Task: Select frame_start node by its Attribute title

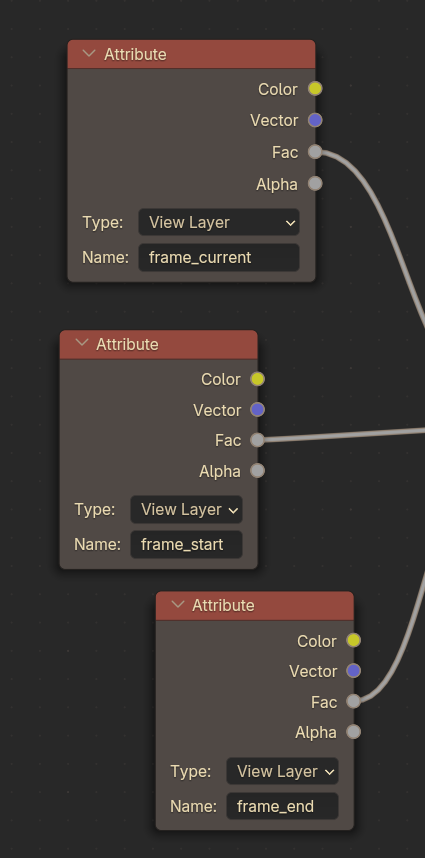Action: 127,344
